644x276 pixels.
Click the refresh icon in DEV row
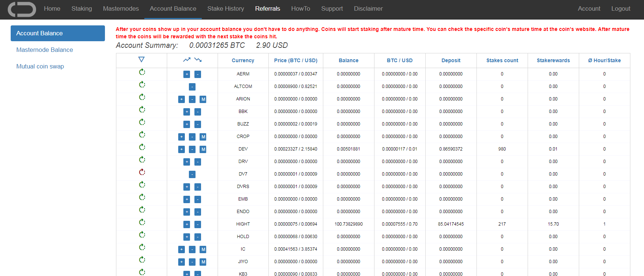tap(142, 147)
